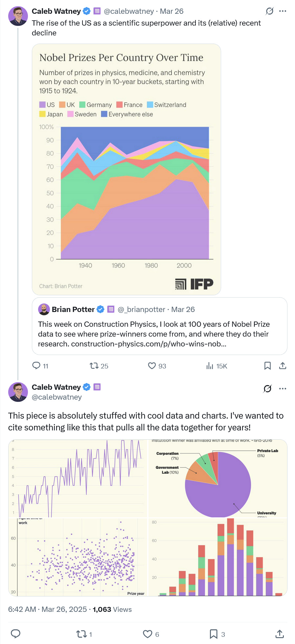Click Caleb Watney's avatar on second tweet
The width and height of the screenshot is (295, 644).
point(18,392)
